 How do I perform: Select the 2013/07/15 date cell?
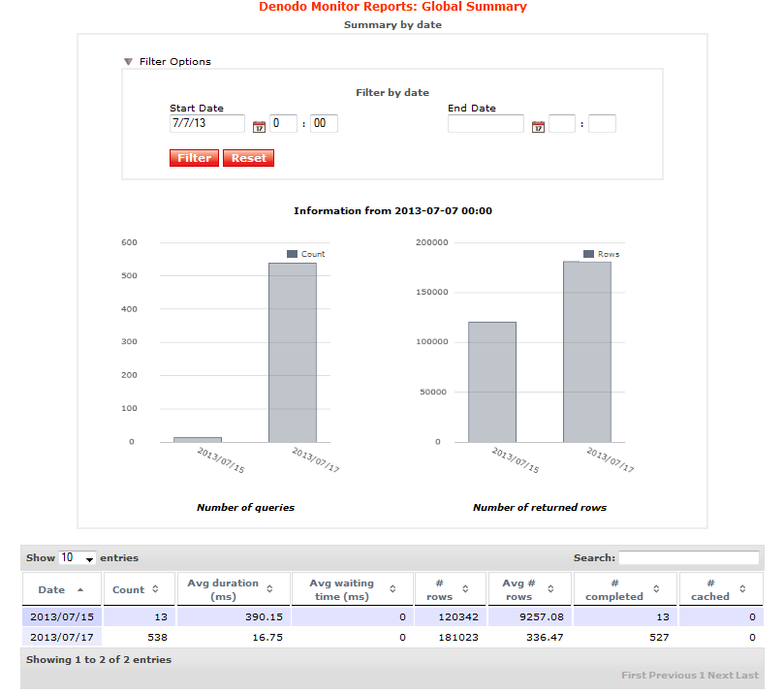62,616
